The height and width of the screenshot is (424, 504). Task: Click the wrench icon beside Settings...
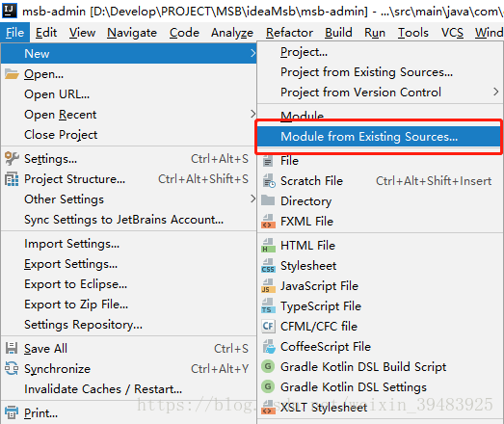pyautogui.click(x=12, y=158)
